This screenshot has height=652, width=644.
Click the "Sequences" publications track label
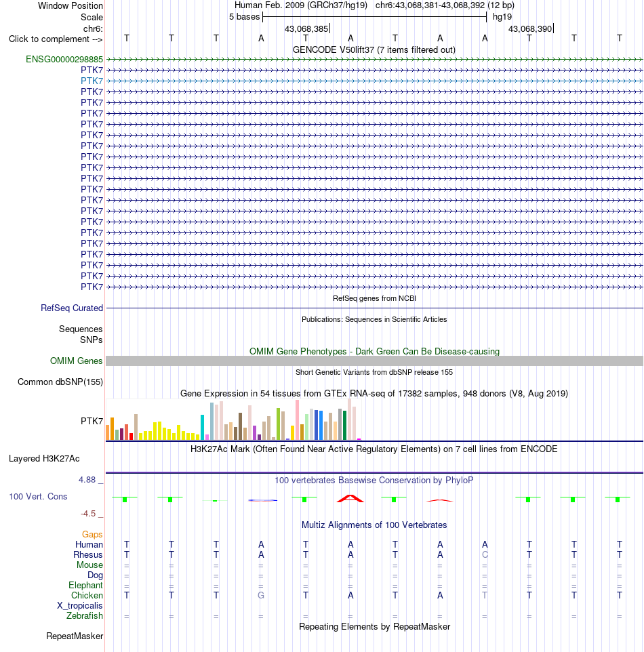tap(80, 329)
